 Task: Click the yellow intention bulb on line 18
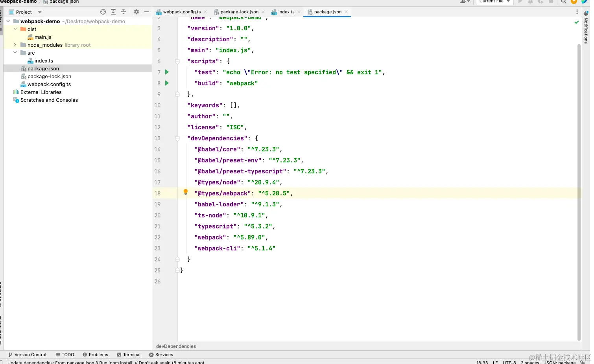pos(186,192)
